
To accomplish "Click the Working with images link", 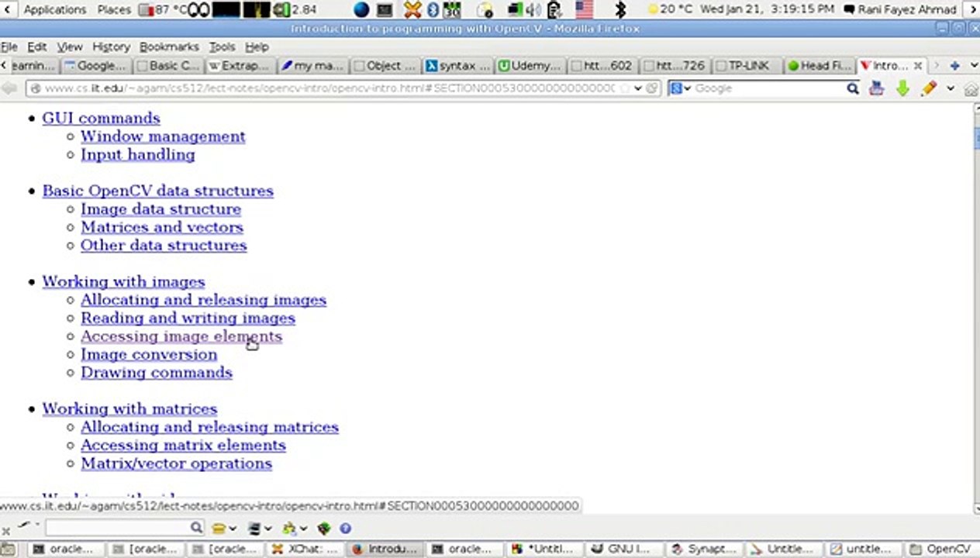I will pos(123,281).
